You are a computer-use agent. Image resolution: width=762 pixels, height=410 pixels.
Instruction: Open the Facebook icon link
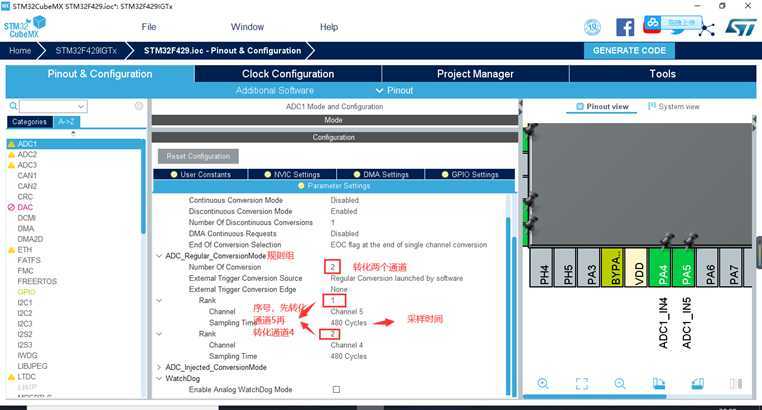tap(625, 27)
